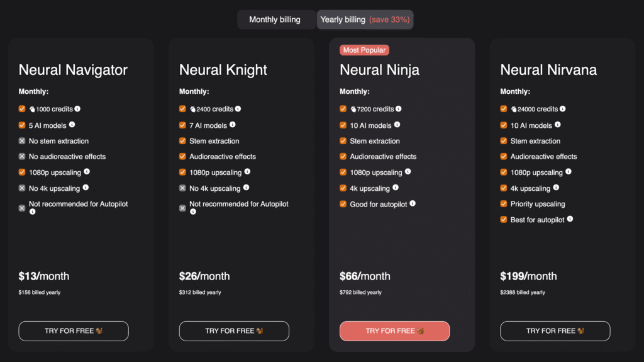
Task: Open info icon next to 7 AI models
Action: click(x=233, y=125)
